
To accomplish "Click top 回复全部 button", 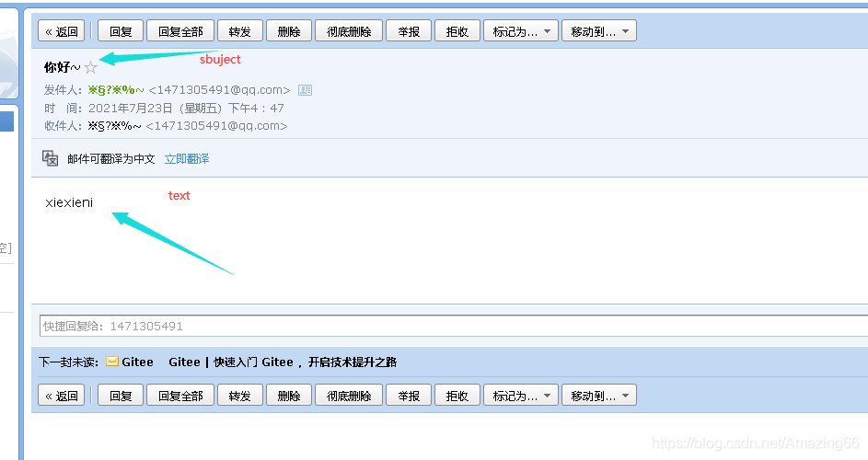I will click(x=180, y=31).
